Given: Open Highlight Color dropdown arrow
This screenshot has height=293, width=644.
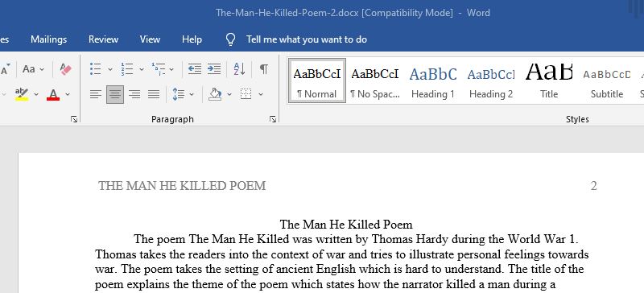Looking at the screenshot, I should click(x=36, y=95).
